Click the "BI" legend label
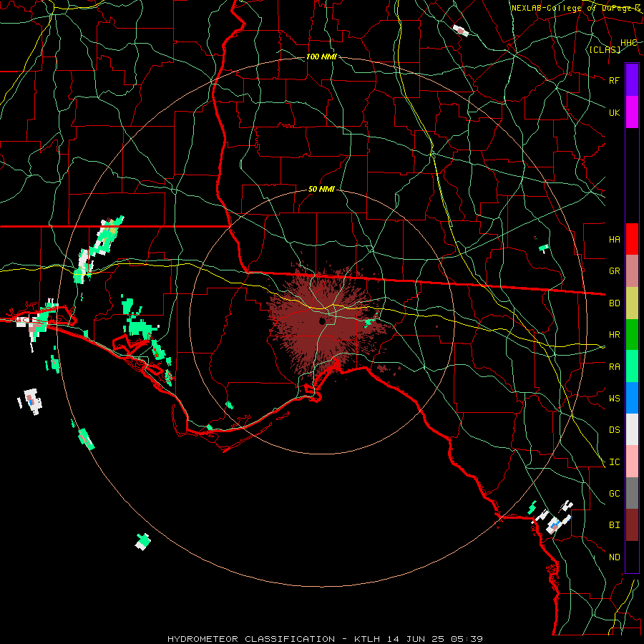 click(x=614, y=525)
